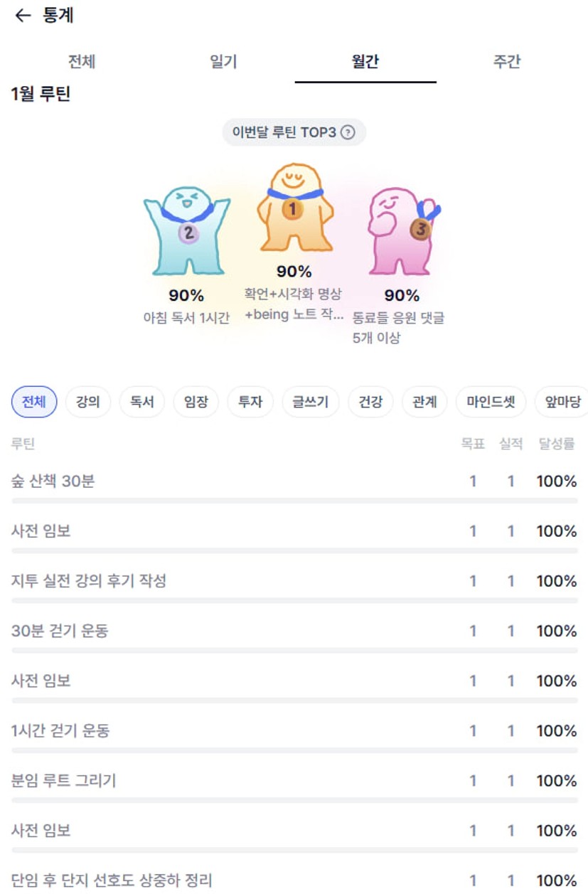
Task: Click the 숲 산책 30분 progress bar
Action: click(x=294, y=501)
